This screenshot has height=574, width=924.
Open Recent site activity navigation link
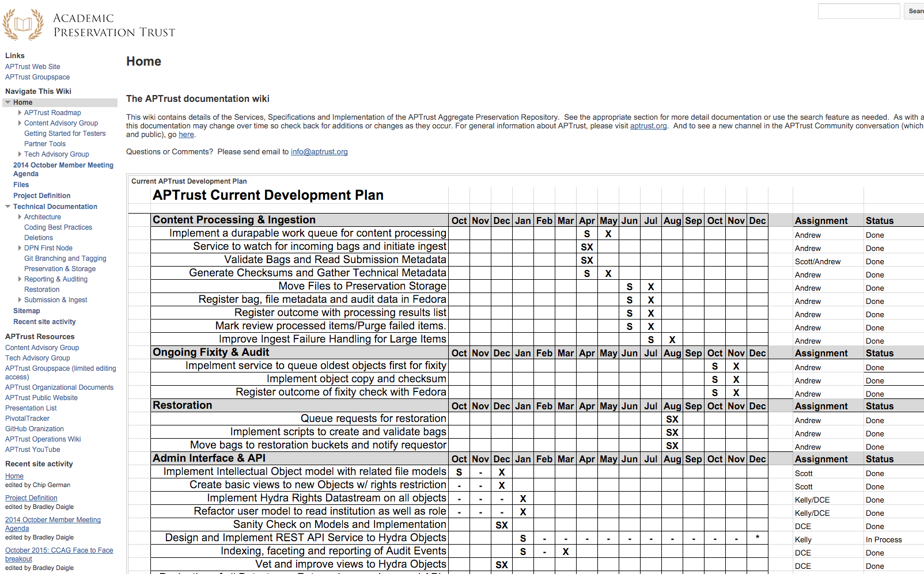pyautogui.click(x=44, y=322)
